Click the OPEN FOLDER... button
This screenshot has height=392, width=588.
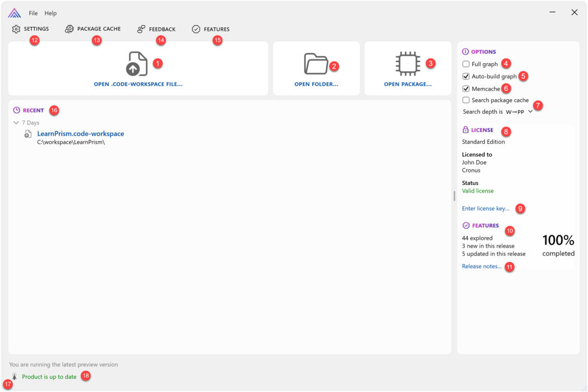316,68
